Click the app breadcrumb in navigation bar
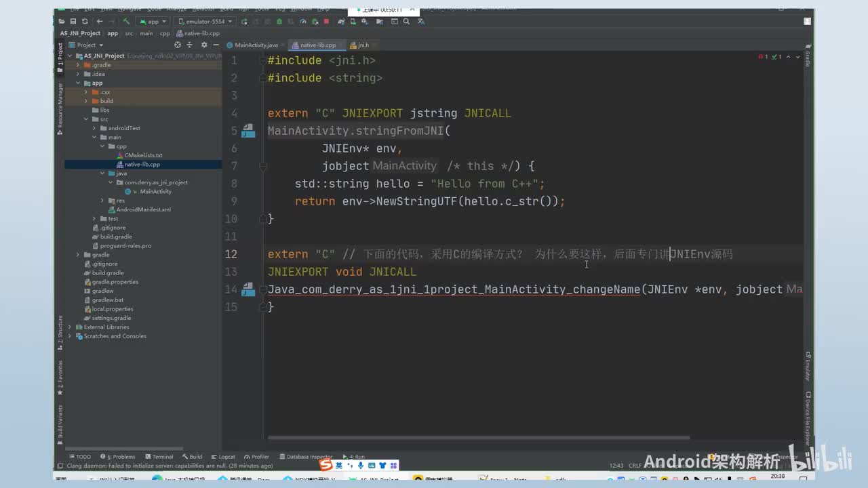 coord(113,33)
